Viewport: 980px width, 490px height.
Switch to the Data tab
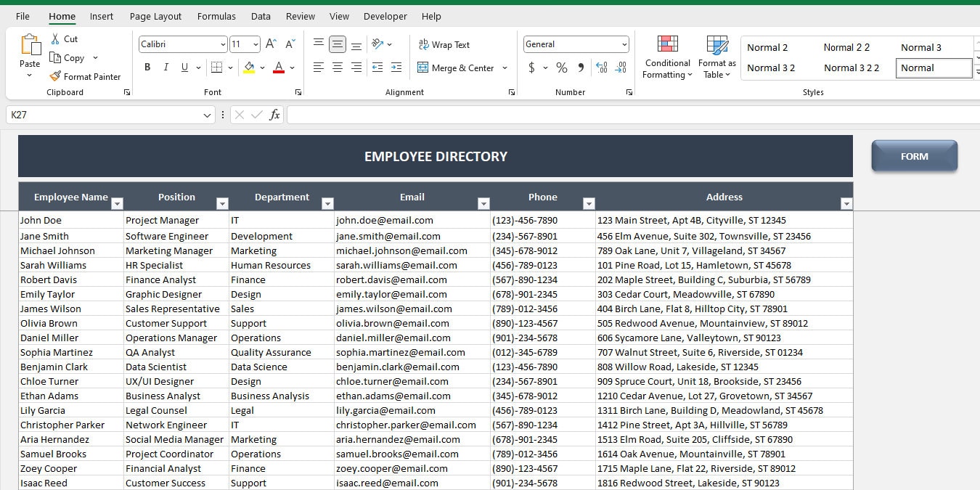click(x=261, y=16)
